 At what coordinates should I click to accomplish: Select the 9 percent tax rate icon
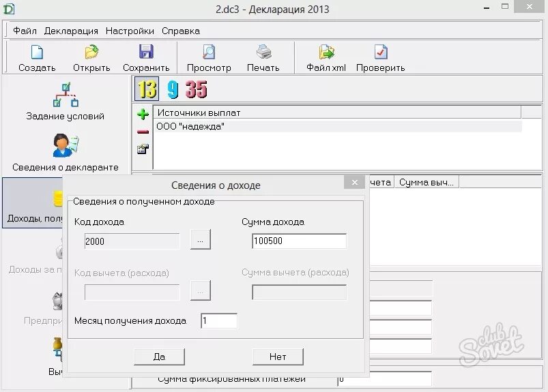pos(173,89)
